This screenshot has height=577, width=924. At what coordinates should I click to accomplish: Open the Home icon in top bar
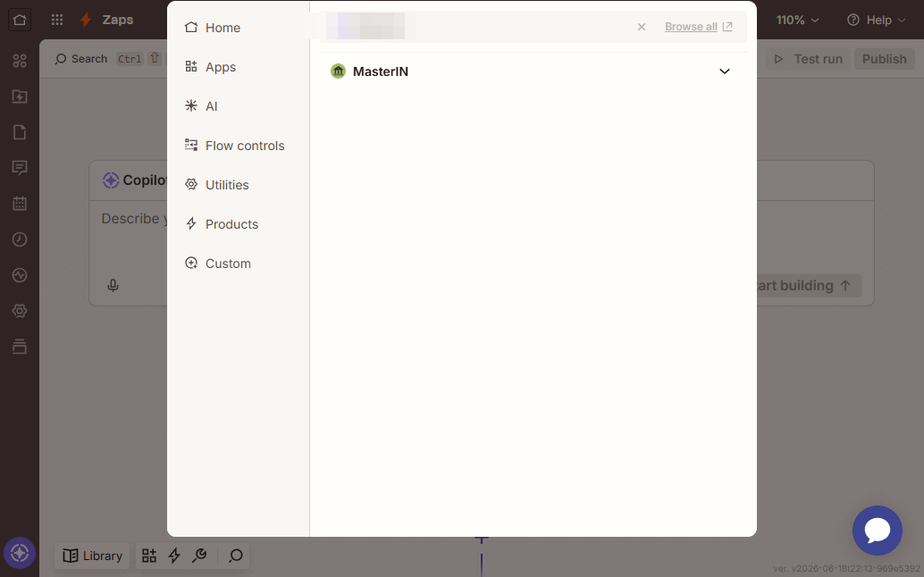(x=20, y=20)
